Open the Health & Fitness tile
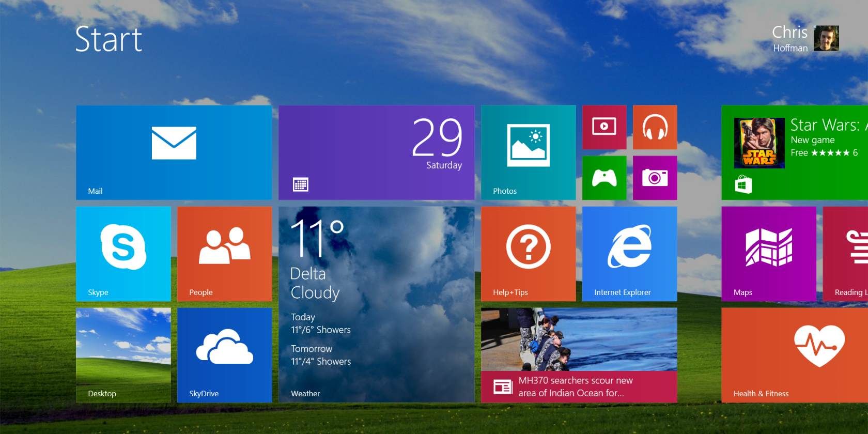 coord(795,355)
